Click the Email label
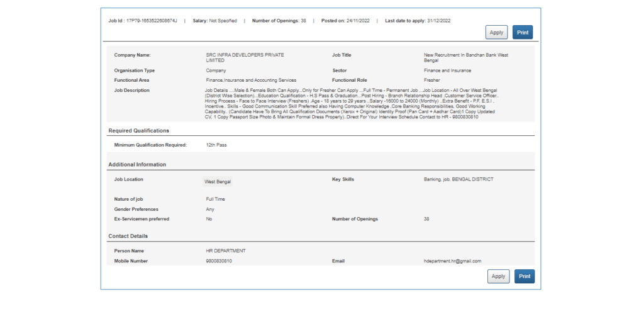Image resolution: width=644 pixels, height=309 pixels. click(x=338, y=261)
